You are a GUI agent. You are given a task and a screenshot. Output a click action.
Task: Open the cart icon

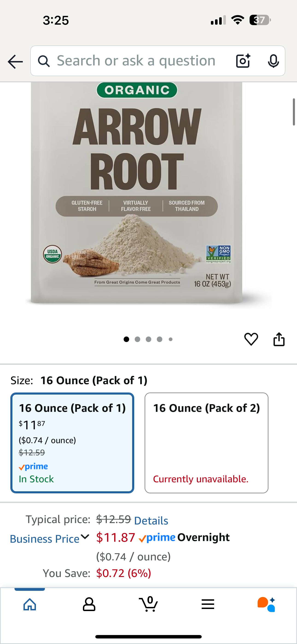pos(148,604)
